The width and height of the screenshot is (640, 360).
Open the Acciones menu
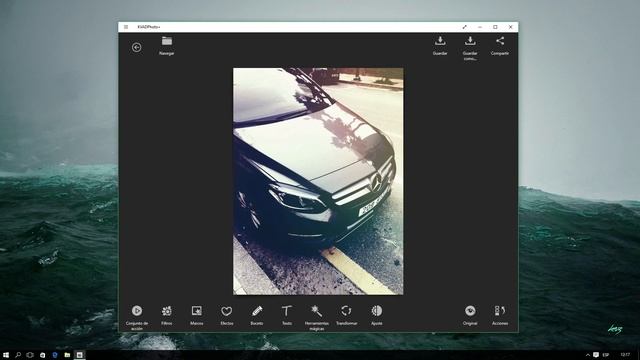click(x=500, y=316)
